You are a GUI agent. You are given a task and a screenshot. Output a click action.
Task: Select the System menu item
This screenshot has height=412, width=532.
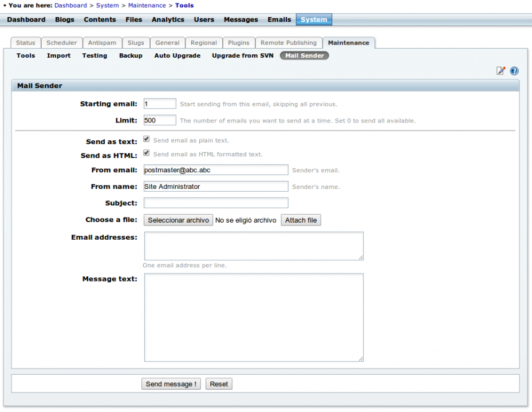coord(314,19)
